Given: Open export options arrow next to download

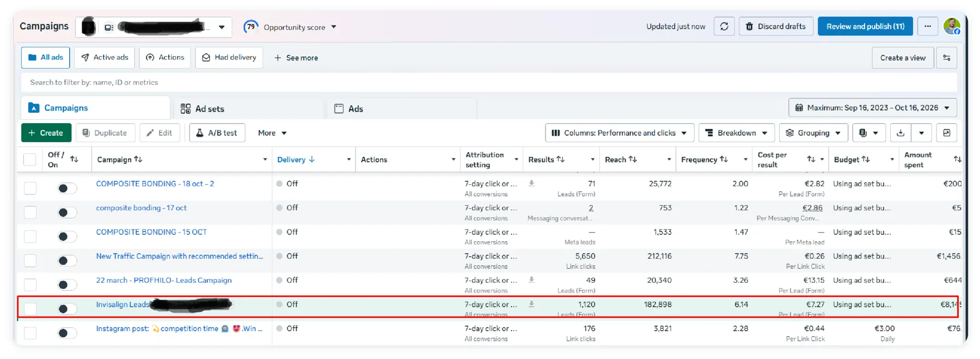Looking at the screenshot, I should tap(921, 133).
